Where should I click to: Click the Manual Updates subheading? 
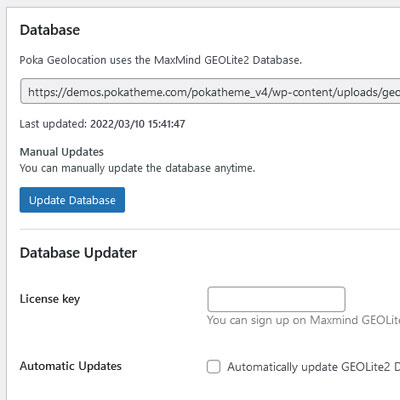[62, 152]
